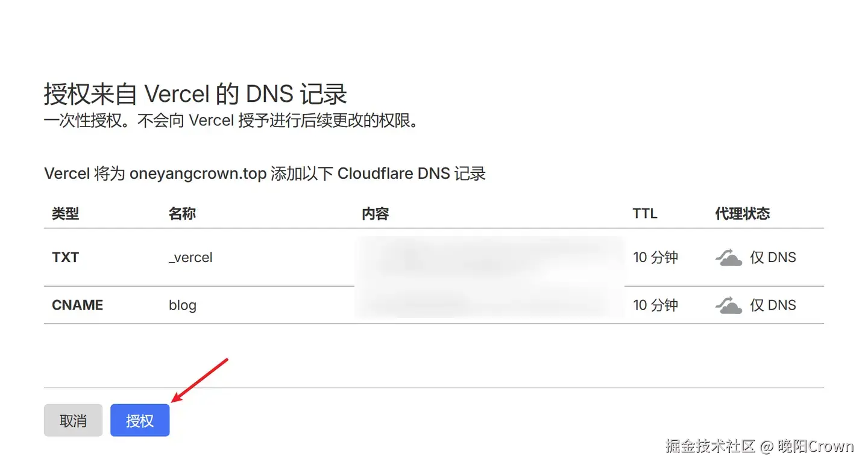The height and width of the screenshot is (468, 868).
Task: Click the 名称 column header
Action: pyautogui.click(x=182, y=214)
